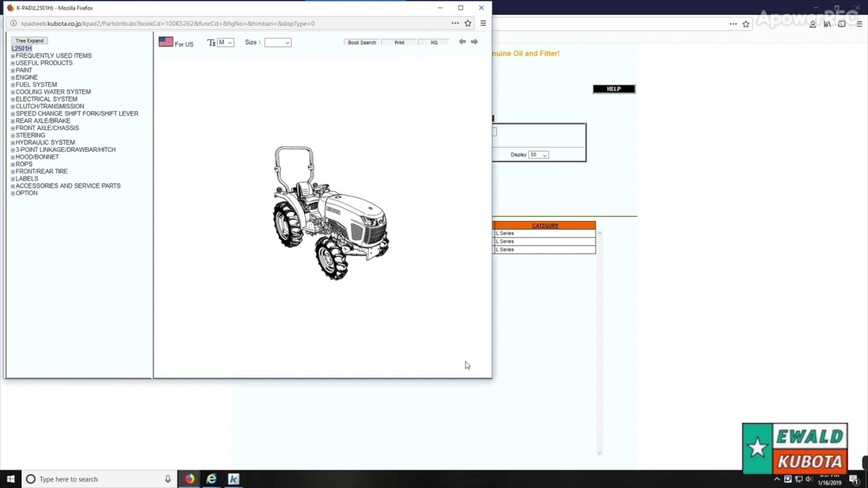Click the volume icon in system tray
This screenshot has height=488, width=868.
coord(808,479)
